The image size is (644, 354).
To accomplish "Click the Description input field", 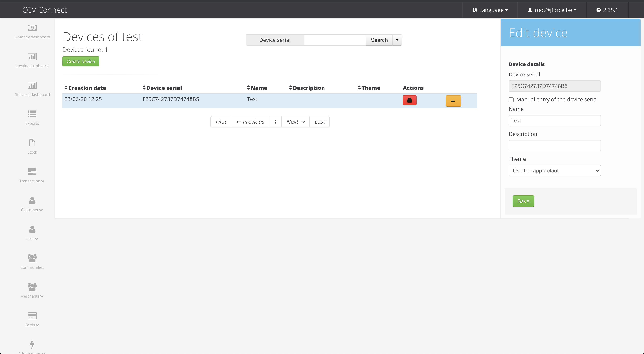I will pos(554,146).
